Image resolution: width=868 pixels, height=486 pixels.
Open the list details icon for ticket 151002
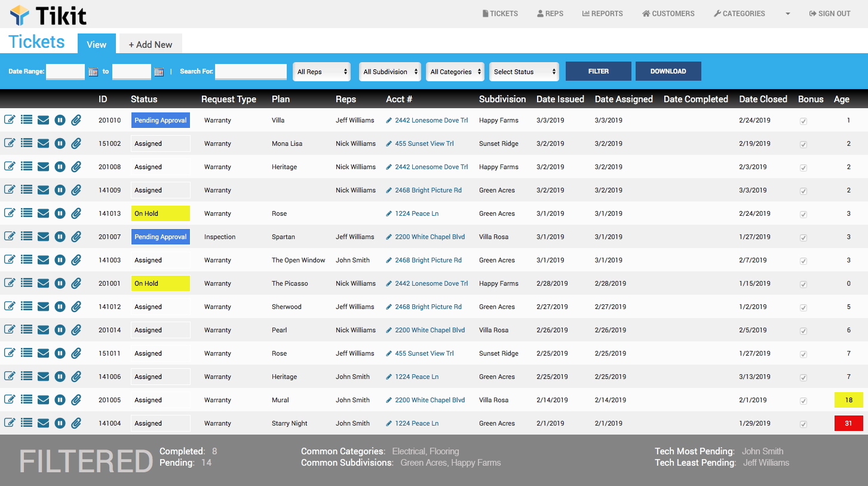click(26, 143)
